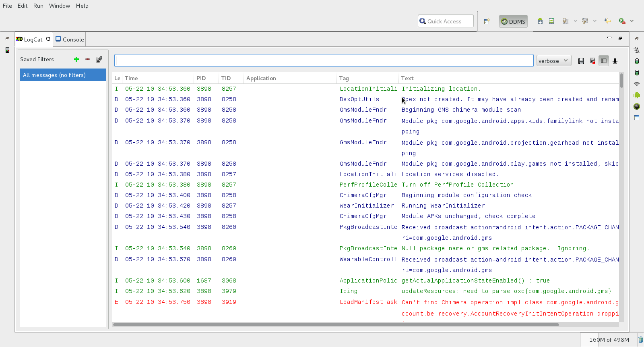Run the garbage collector trash icon

[641, 340]
